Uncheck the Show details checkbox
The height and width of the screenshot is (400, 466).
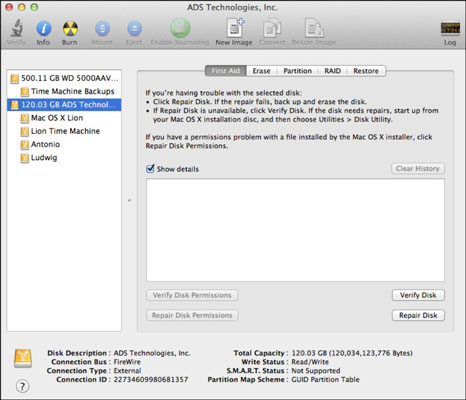click(150, 168)
